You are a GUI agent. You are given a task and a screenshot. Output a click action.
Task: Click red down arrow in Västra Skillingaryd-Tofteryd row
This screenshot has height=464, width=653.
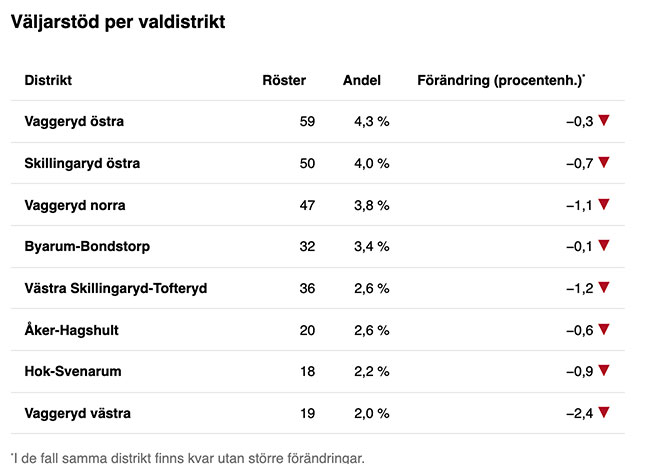[x=604, y=288]
